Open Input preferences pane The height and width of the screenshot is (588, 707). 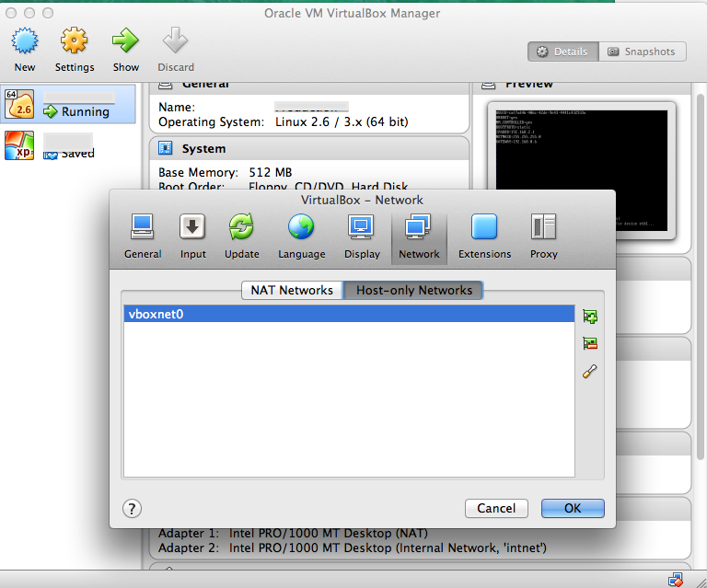point(192,237)
